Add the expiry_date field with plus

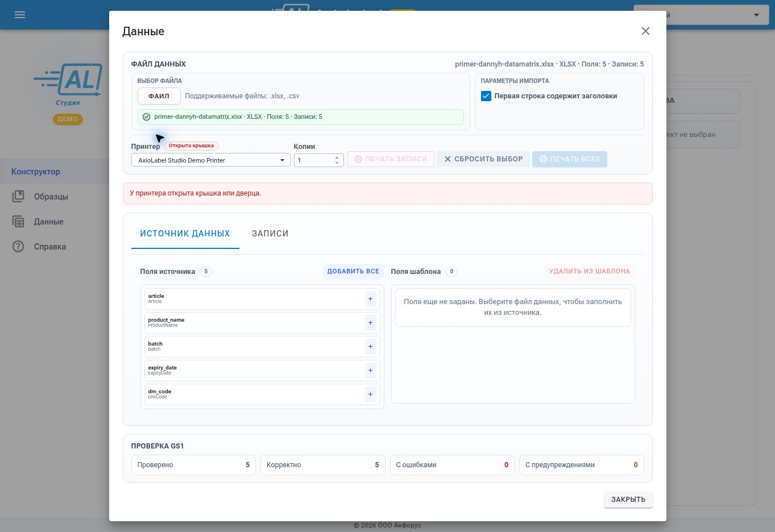point(370,371)
